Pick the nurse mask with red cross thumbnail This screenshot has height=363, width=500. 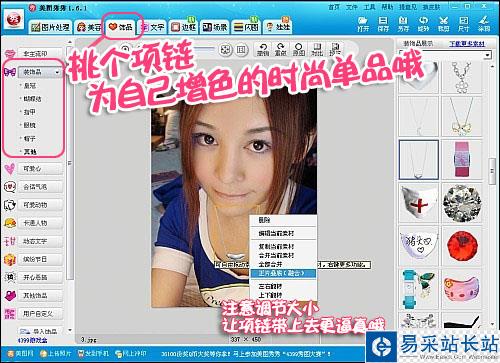(418, 203)
